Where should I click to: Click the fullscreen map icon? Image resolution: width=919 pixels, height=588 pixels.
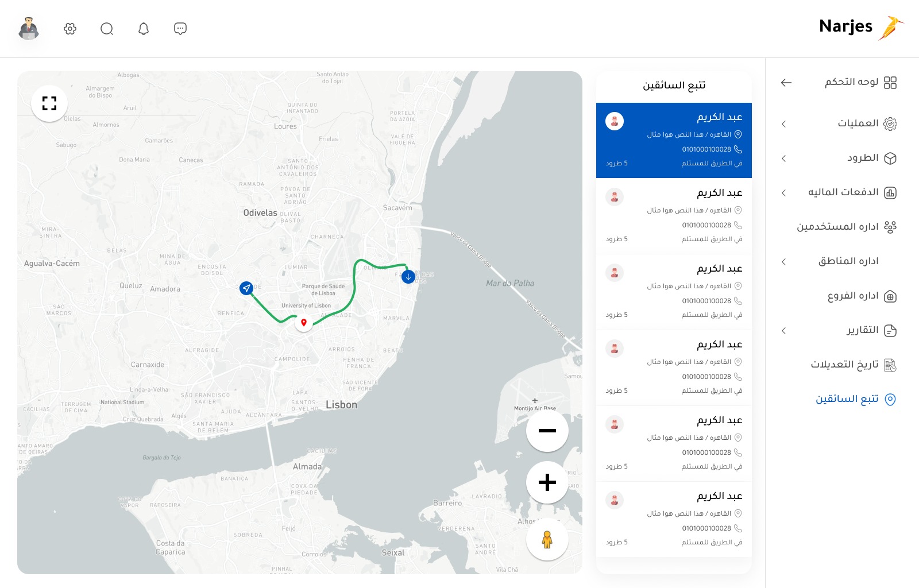pyautogui.click(x=49, y=103)
